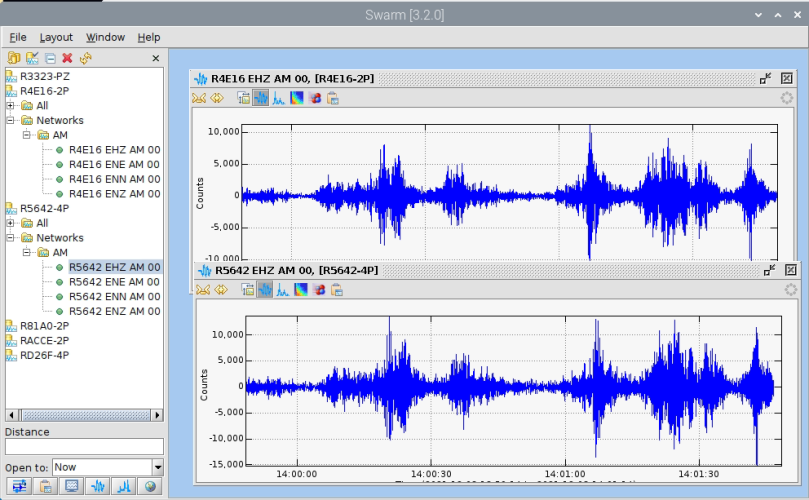Viewport: 809px width, 500px height.
Task: Open a real-time wave from chooser bottom toolbar
Action: click(99, 487)
